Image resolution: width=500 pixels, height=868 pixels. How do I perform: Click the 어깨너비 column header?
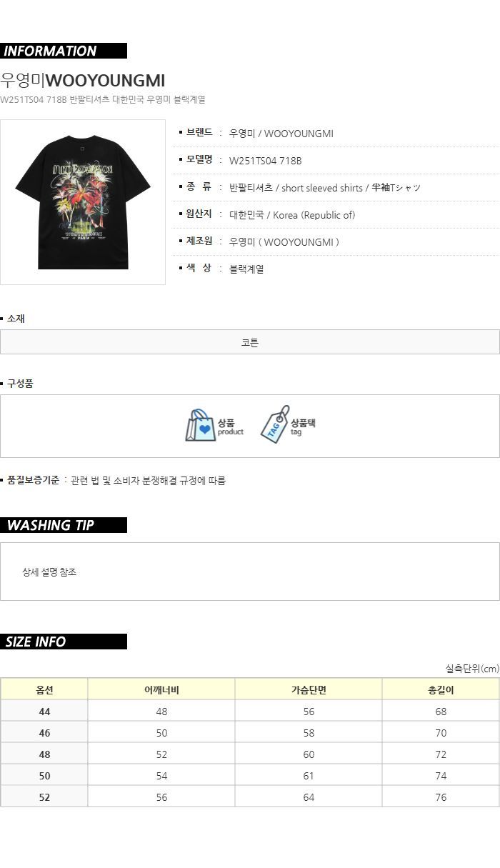[161, 689]
